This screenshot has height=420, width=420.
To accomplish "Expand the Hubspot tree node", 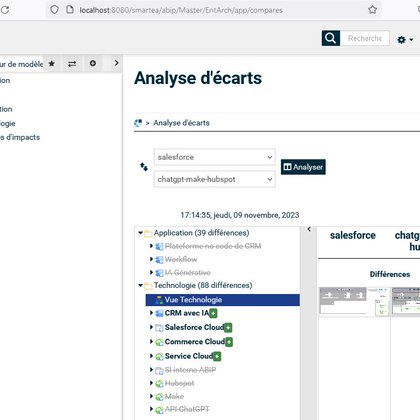I will pos(151,383).
